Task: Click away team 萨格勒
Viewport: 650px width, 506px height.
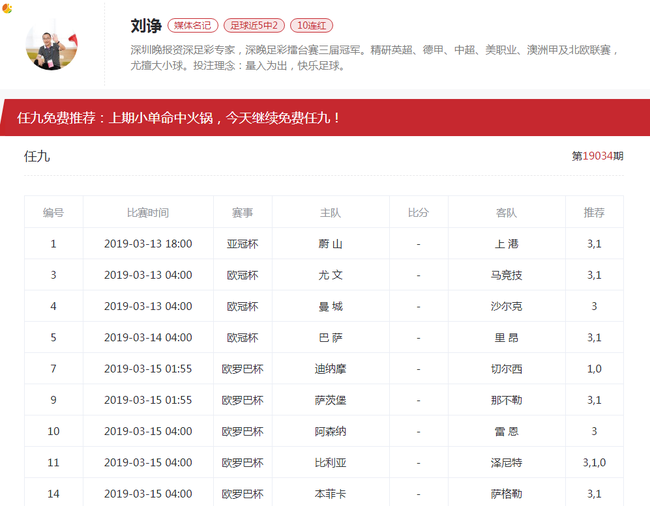Action: click(x=506, y=494)
